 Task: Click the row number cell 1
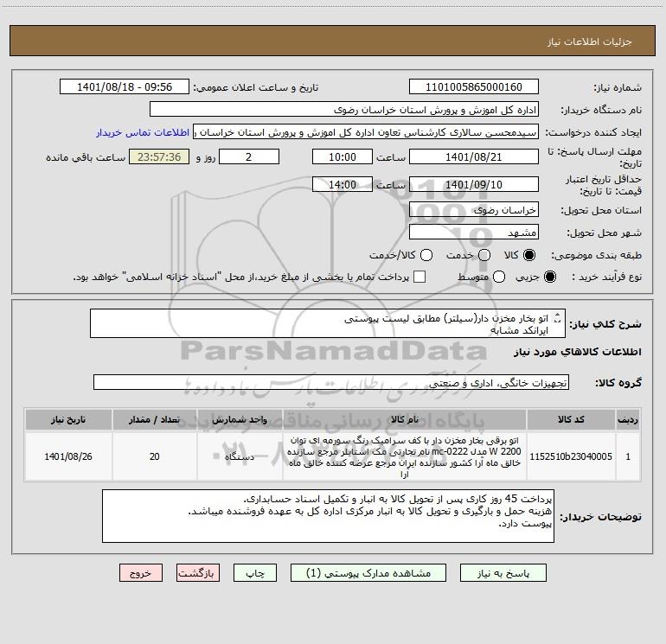pos(628,456)
